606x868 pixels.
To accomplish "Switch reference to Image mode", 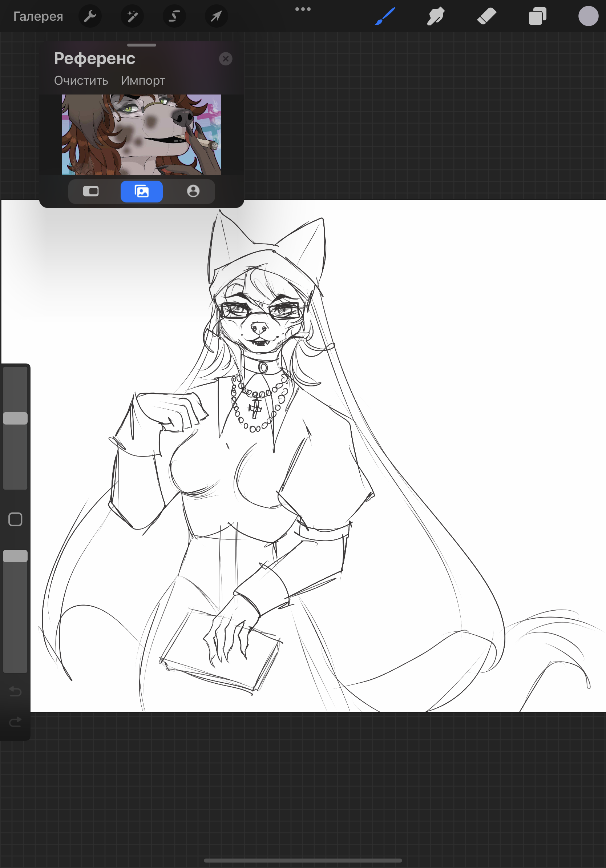I will click(x=142, y=191).
